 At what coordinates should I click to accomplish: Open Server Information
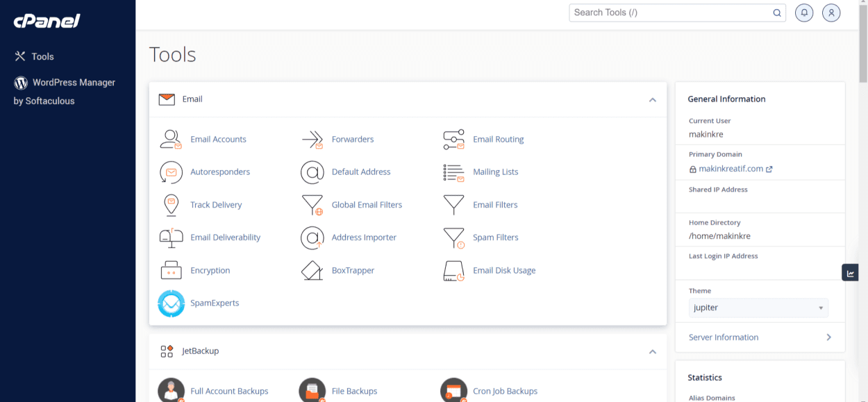724,337
